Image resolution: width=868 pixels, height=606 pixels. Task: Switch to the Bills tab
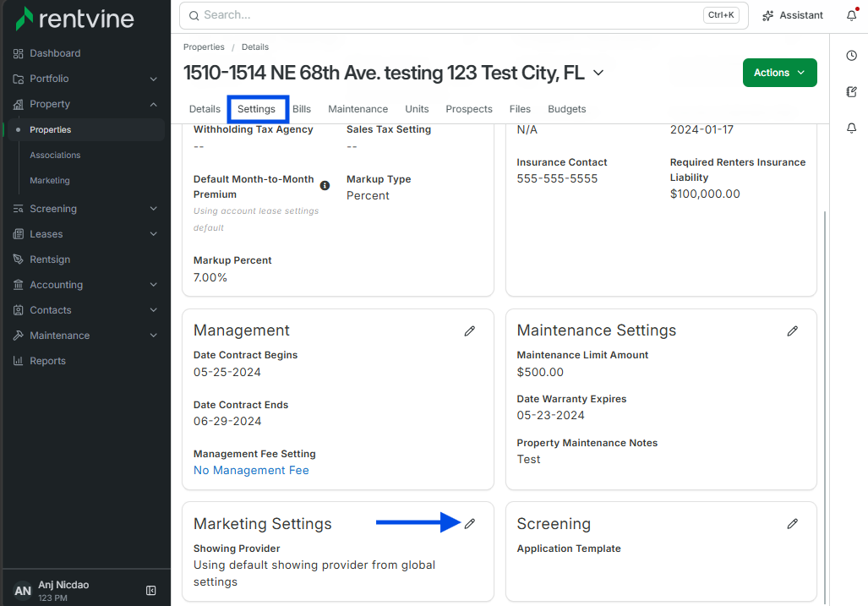pyautogui.click(x=302, y=109)
